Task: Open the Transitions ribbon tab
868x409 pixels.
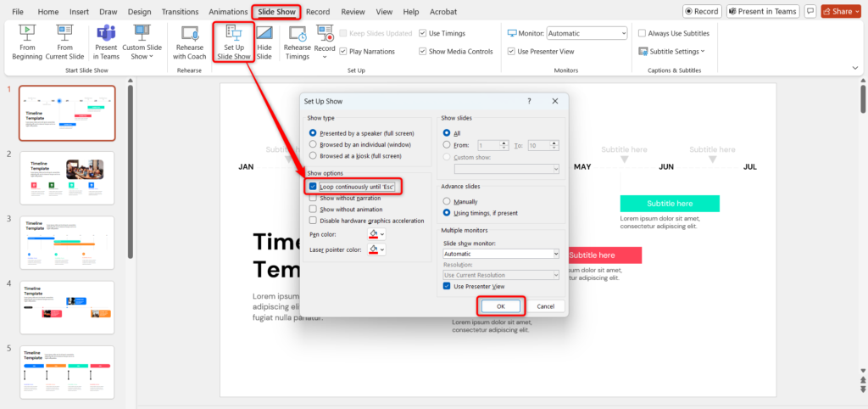Action: tap(179, 12)
